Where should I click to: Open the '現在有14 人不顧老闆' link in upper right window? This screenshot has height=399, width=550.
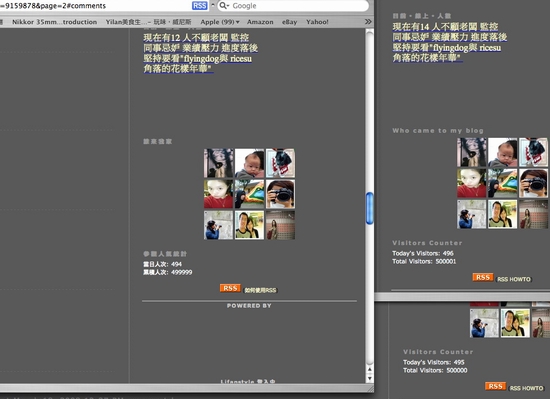pos(450,42)
